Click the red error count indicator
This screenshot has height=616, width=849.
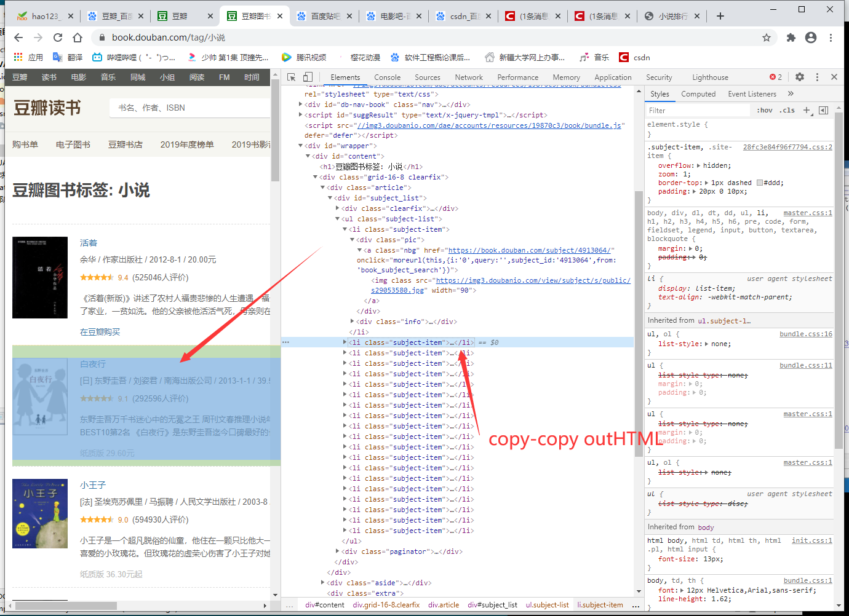click(x=776, y=77)
